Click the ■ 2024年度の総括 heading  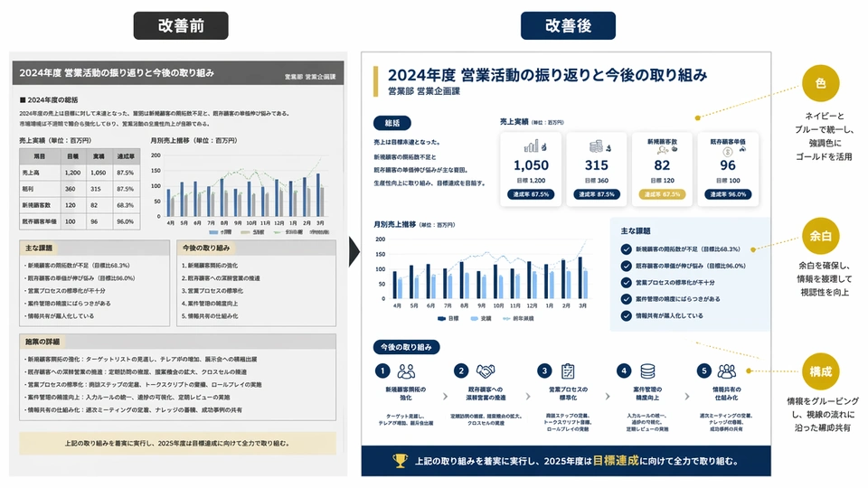click(x=49, y=100)
